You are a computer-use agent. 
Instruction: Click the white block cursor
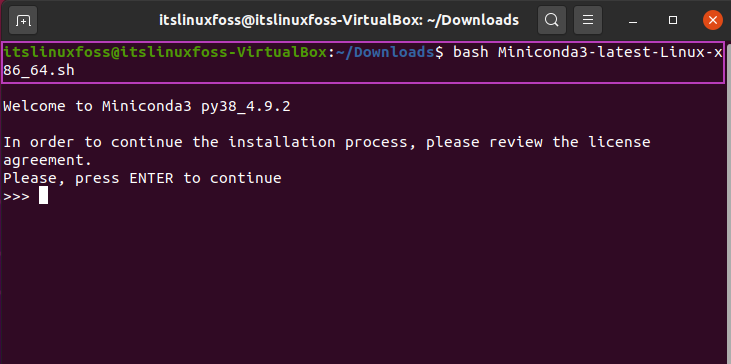click(x=43, y=195)
